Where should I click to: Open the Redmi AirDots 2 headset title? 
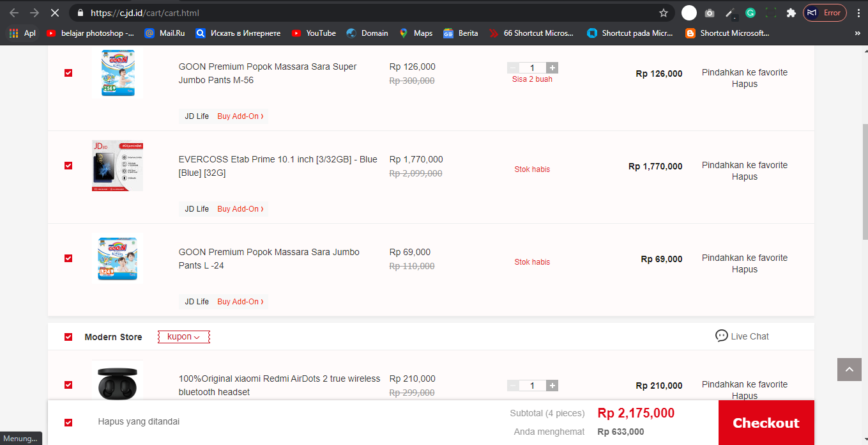(x=279, y=386)
